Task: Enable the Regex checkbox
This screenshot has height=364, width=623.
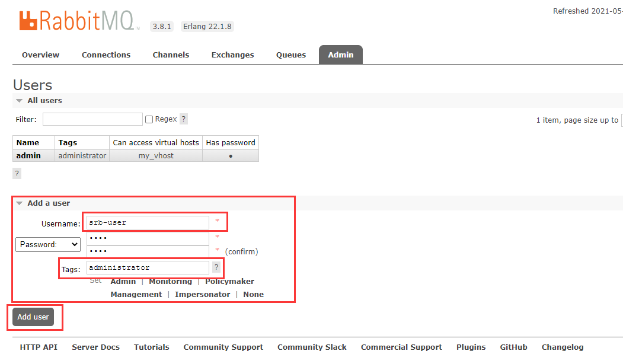Action: tap(149, 119)
